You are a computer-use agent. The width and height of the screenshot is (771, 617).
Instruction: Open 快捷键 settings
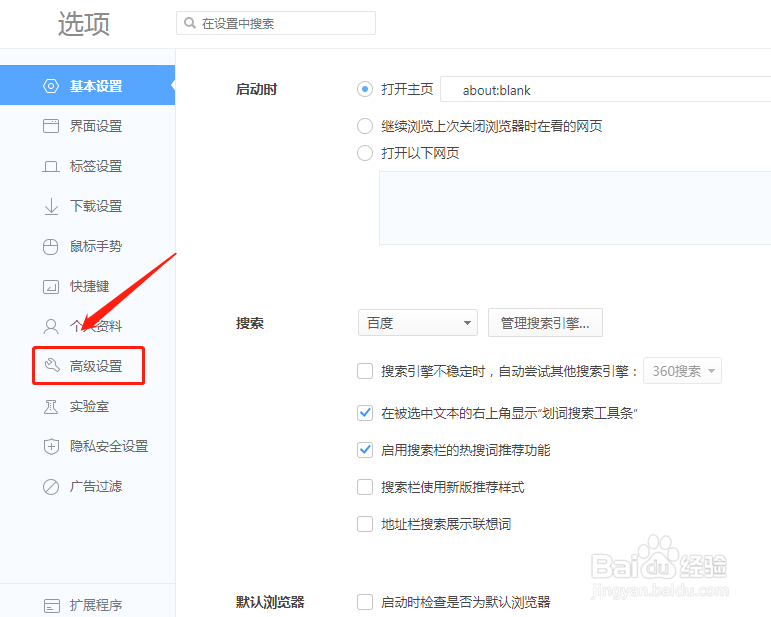(x=88, y=286)
